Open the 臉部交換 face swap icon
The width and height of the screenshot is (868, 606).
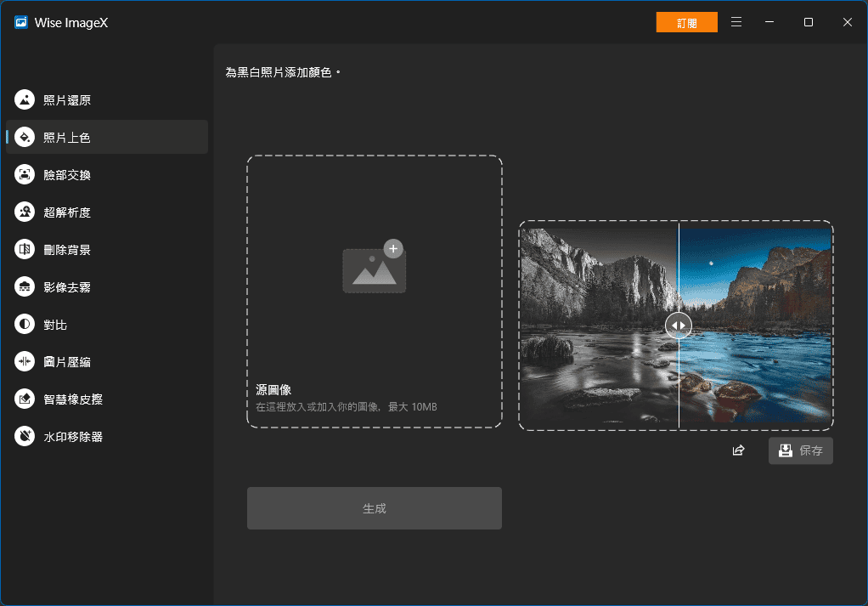[x=25, y=174]
